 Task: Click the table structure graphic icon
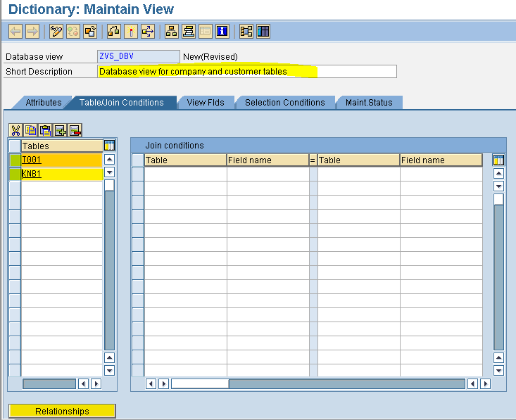pos(246,32)
